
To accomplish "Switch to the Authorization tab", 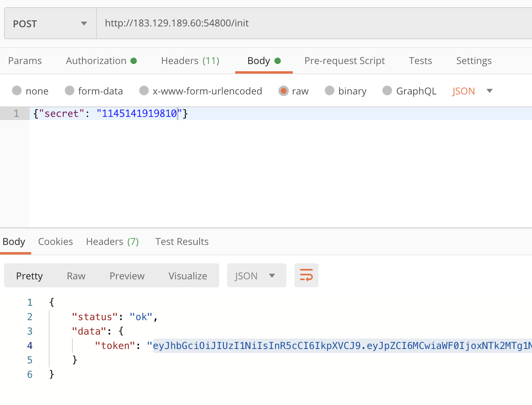I will 102,61.
